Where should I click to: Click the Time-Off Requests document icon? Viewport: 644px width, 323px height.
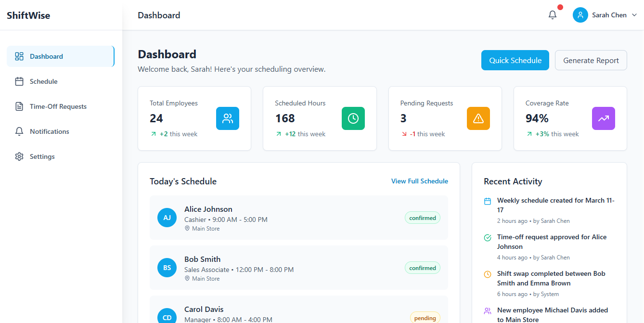coord(19,106)
